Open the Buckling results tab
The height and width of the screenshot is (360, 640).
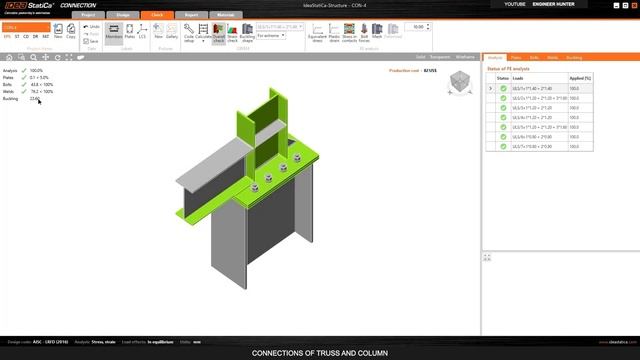click(574, 58)
